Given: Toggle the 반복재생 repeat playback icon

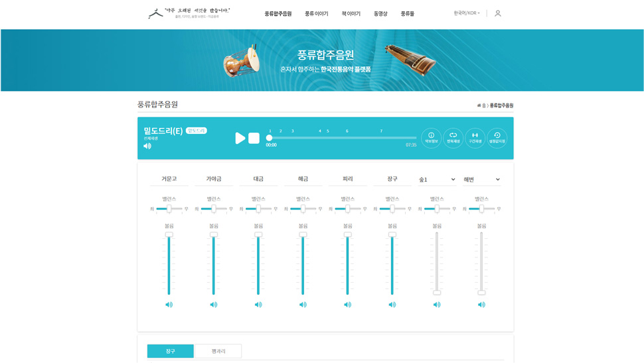Looking at the screenshot, I should click(453, 137).
